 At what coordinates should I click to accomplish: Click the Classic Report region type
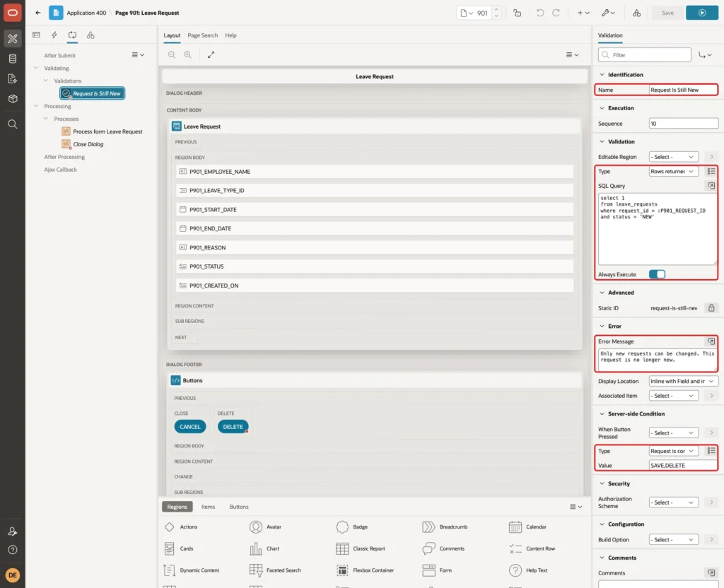360,548
